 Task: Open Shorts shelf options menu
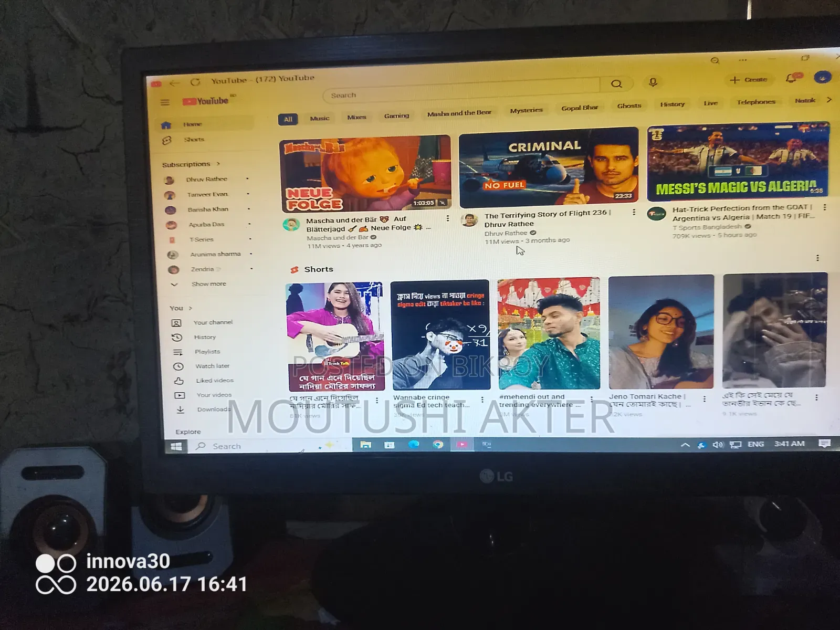817,258
